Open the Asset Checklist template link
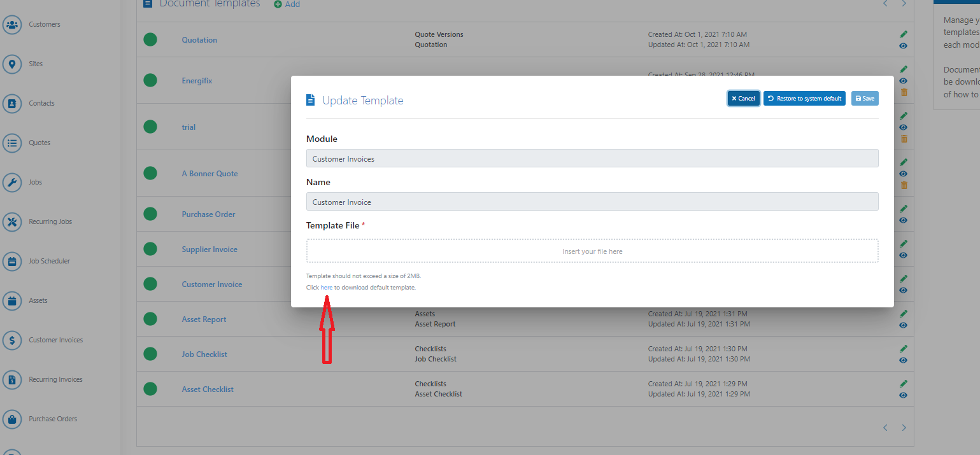This screenshot has height=455, width=980. (208, 389)
